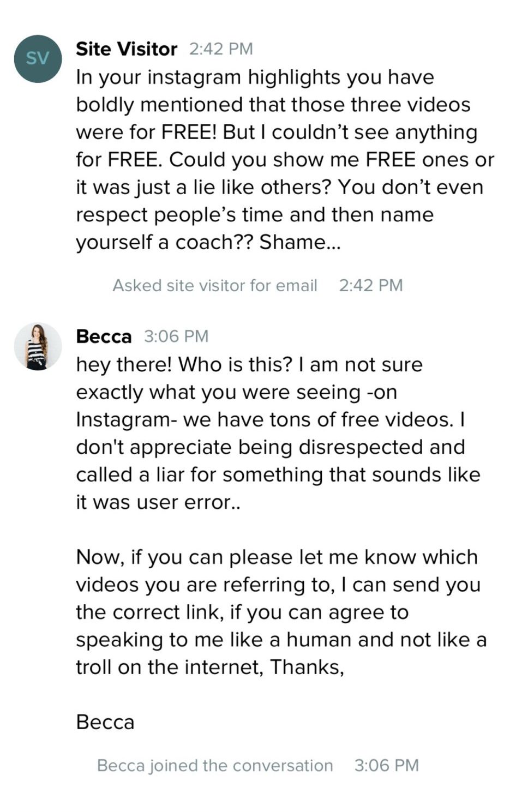The width and height of the screenshot is (516, 812).
Task: Click the line In your instagram highlights
Action: (255, 77)
